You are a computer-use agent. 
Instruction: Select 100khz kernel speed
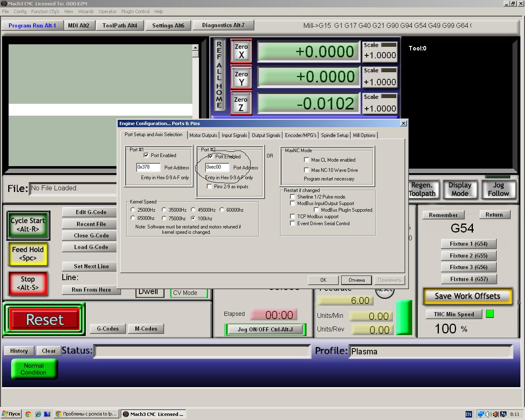click(x=193, y=218)
